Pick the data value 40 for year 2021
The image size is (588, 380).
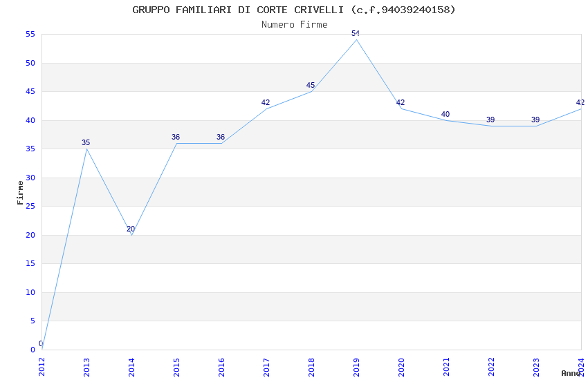(445, 114)
